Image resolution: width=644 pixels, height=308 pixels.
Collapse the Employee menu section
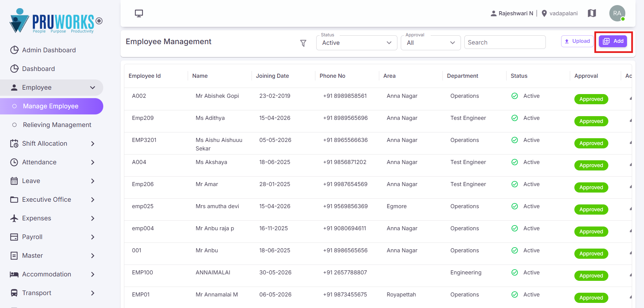(52, 88)
